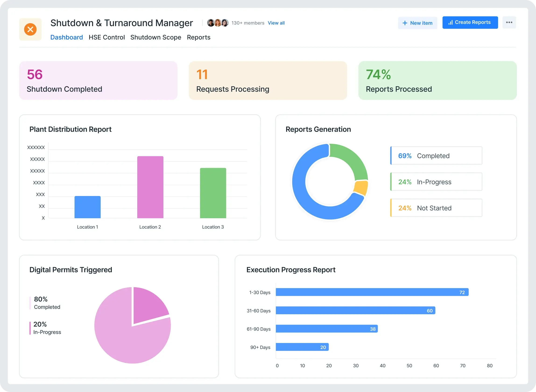Select the 69% Completed legend item
This screenshot has height=392, width=536.
click(x=436, y=156)
